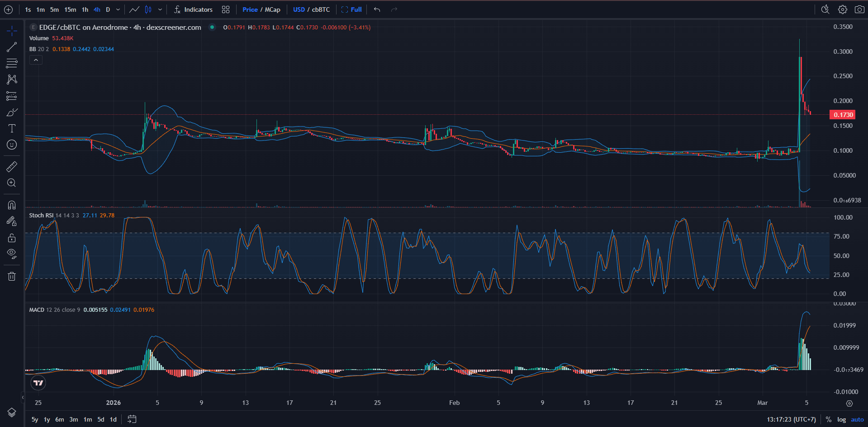Image resolution: width=868 pixels, height=427 pixels.
Task: Take a snapshot with the camera icon
Action: (x=860, y=9)
